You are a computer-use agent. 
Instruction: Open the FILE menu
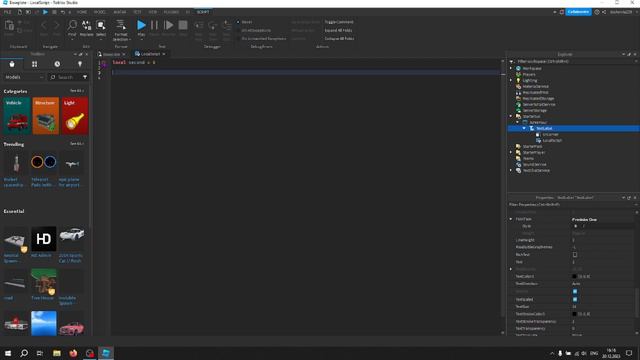pos(8,12)
